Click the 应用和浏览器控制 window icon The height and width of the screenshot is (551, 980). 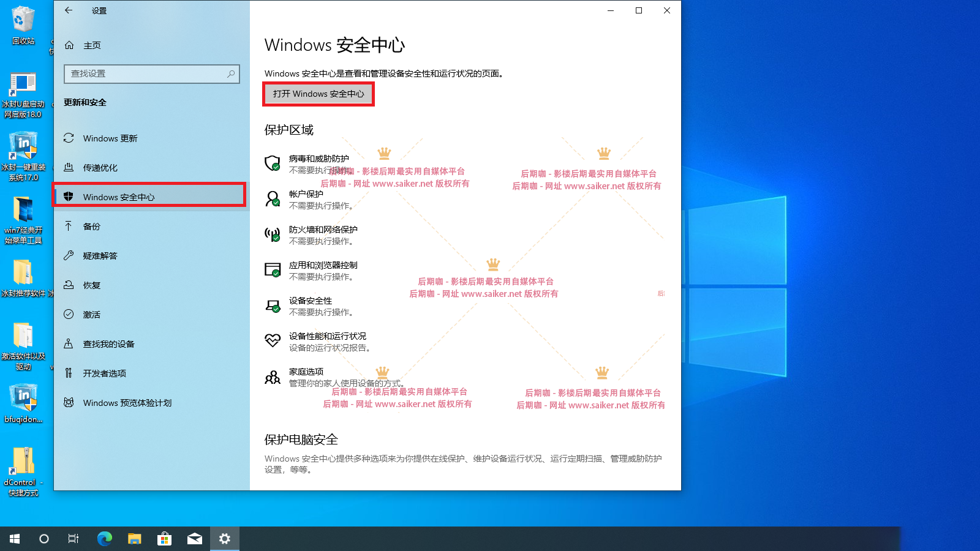[273, 269]
